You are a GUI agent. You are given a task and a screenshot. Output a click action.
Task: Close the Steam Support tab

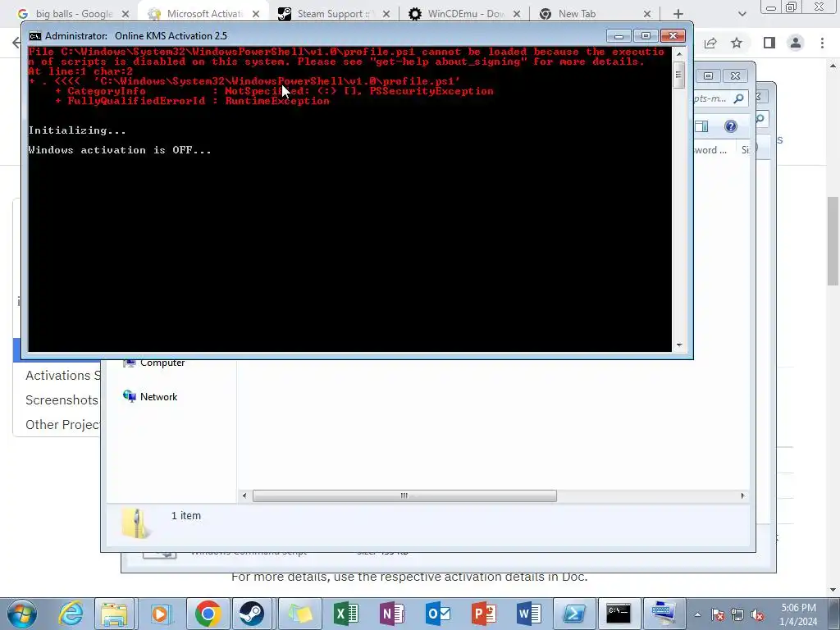[386, 14]
